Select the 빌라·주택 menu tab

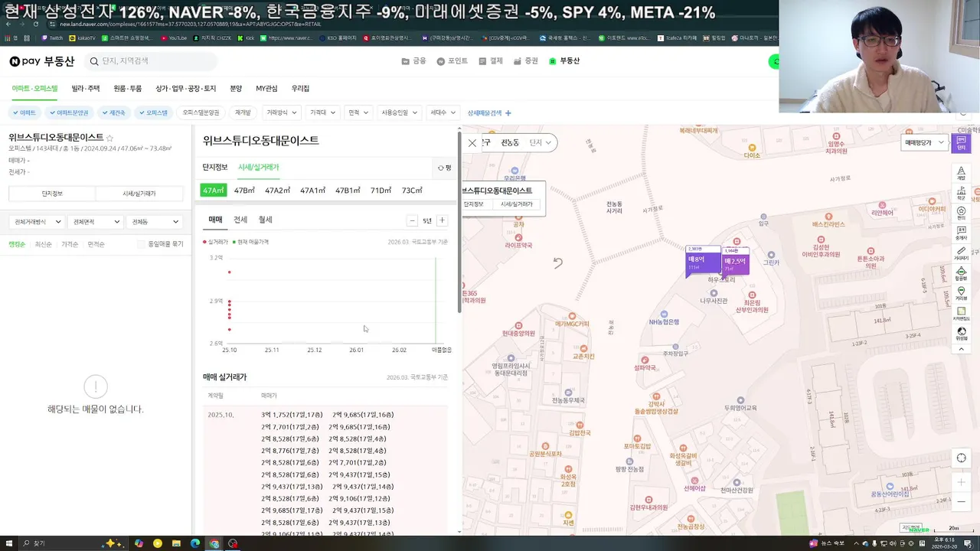(86, 89)
